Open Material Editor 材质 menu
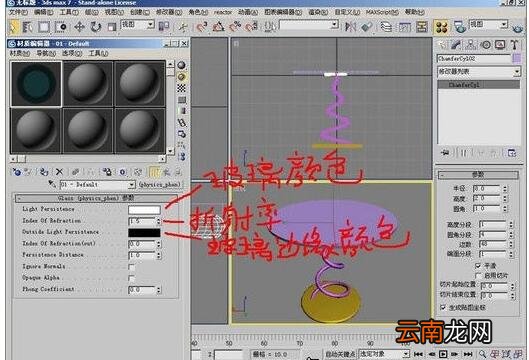This screenshot has width=529, height=360. point(20,53)
